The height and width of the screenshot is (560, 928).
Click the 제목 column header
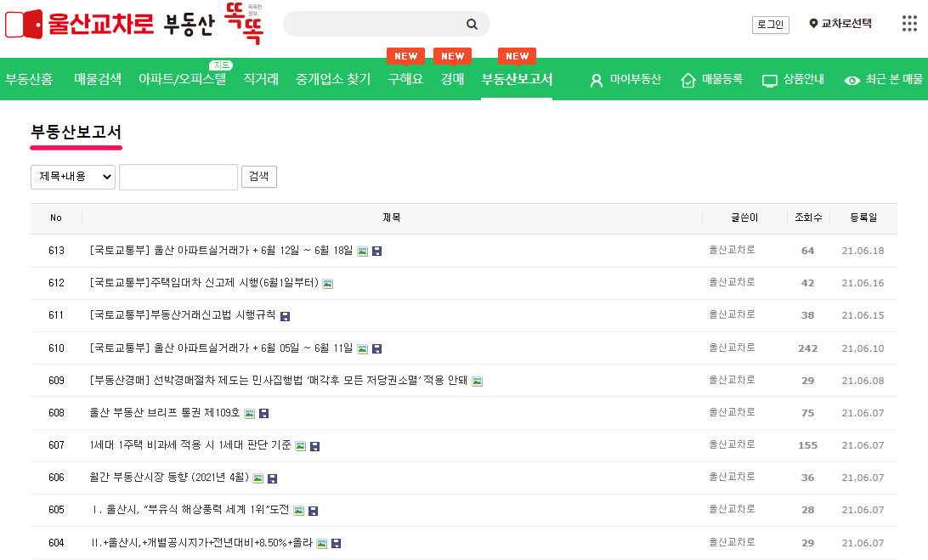[x=392, y=218]
